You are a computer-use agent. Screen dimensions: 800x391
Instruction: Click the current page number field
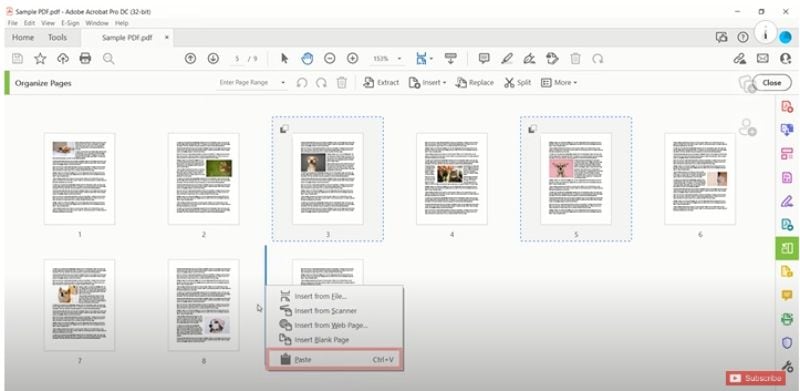[x=237, y=59]
